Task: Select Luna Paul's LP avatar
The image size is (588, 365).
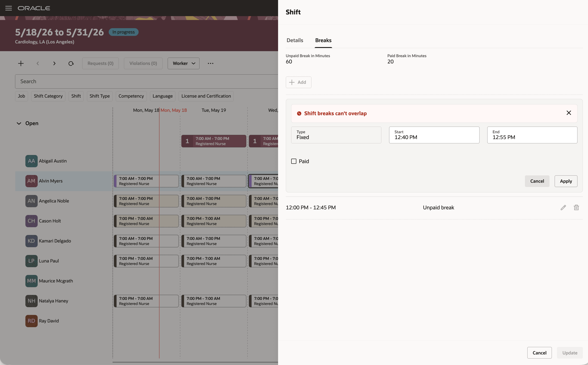Action: (x=31, y=261)
